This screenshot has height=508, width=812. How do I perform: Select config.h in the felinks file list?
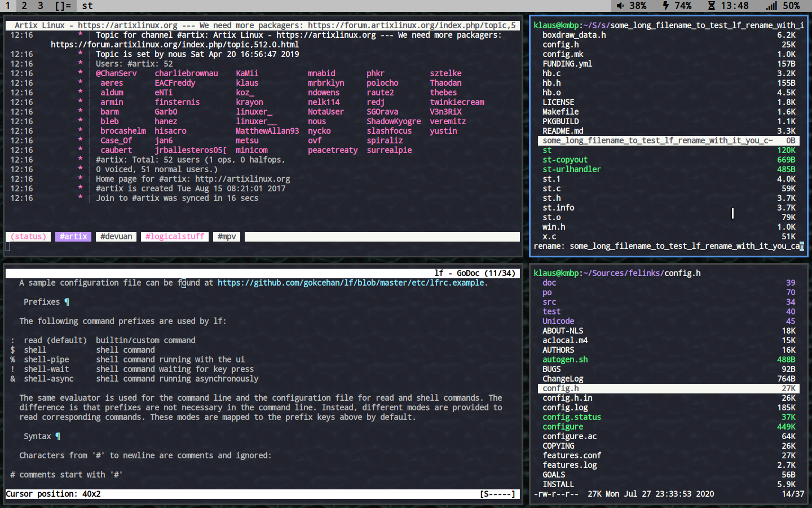click(561, 388)
